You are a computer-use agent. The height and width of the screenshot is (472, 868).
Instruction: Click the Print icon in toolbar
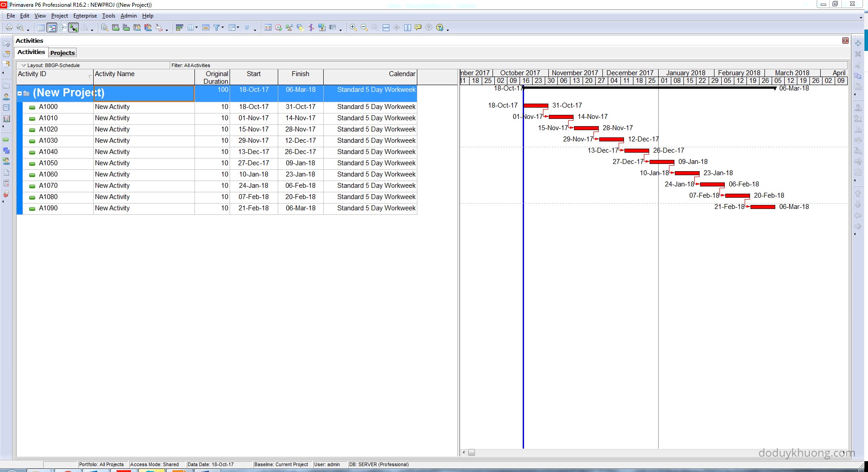point(9,28)
